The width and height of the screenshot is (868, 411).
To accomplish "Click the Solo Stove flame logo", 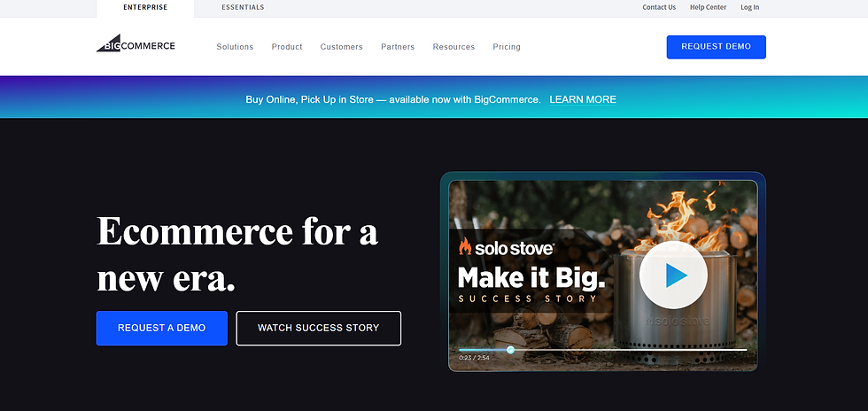I will 465,246.
